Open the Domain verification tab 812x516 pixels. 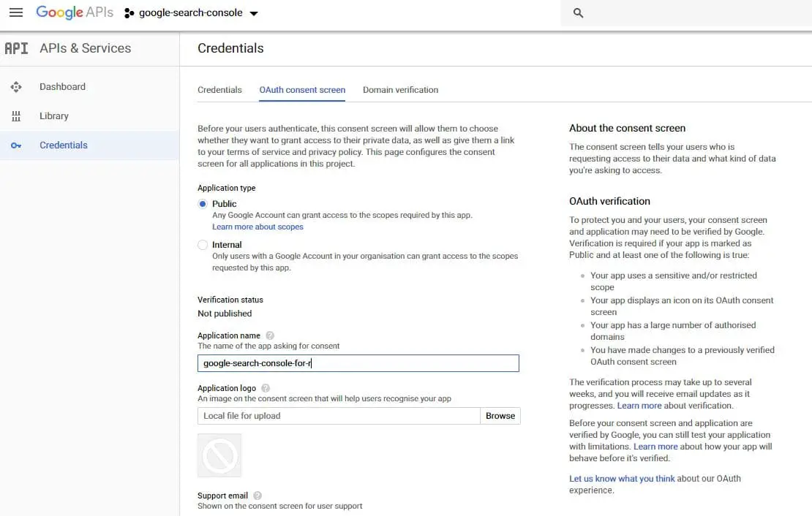click(400, 90)
